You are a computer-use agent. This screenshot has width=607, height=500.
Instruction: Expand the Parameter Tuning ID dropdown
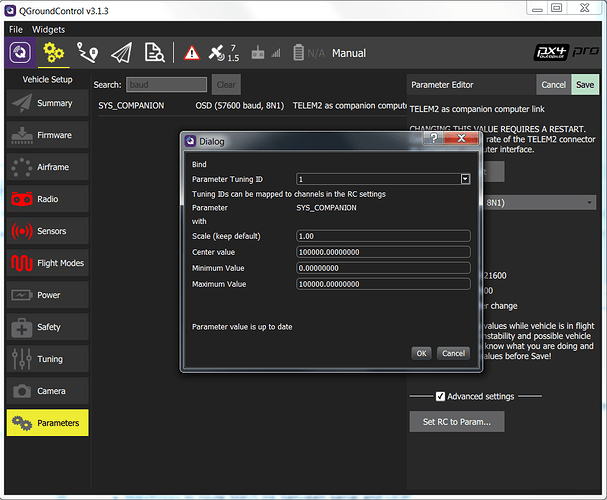click(465, 179)
